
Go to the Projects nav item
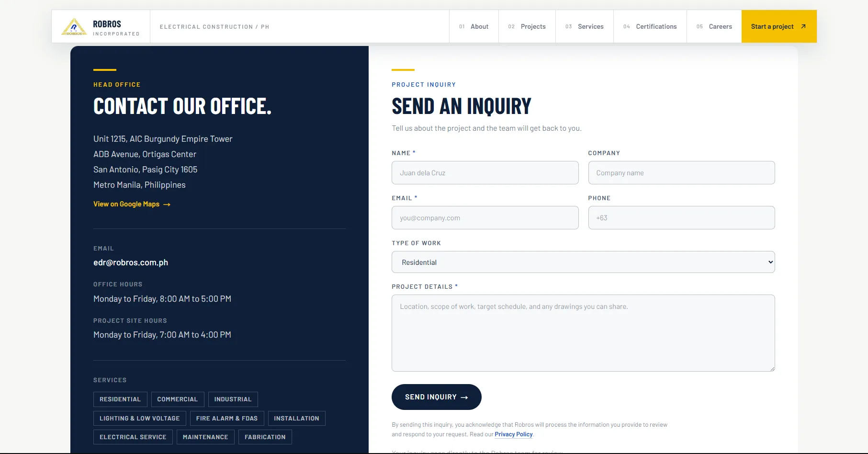527,26
